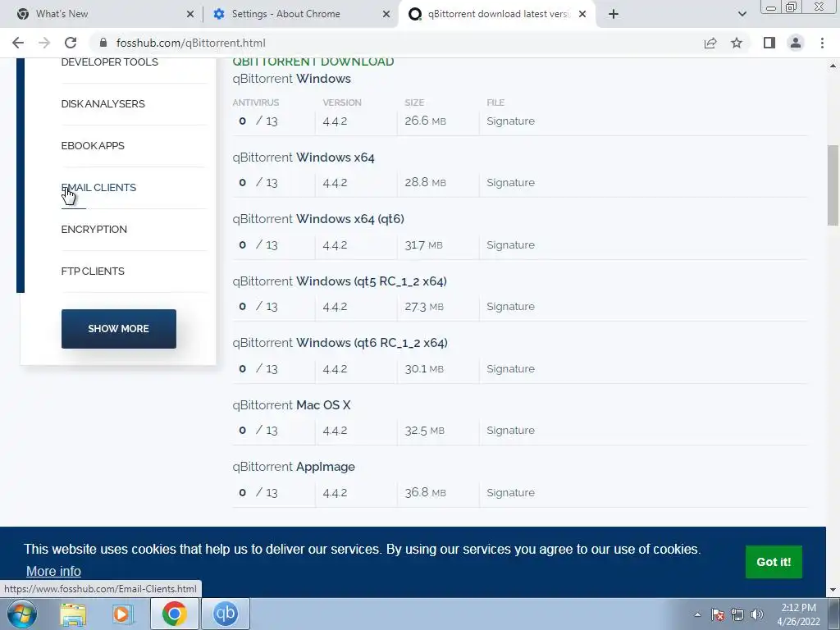Image resolution: width=840 pixels, height=630 pixels.
Task: Open qBittorrent from the taskbar
Action: tap(226, 614)
